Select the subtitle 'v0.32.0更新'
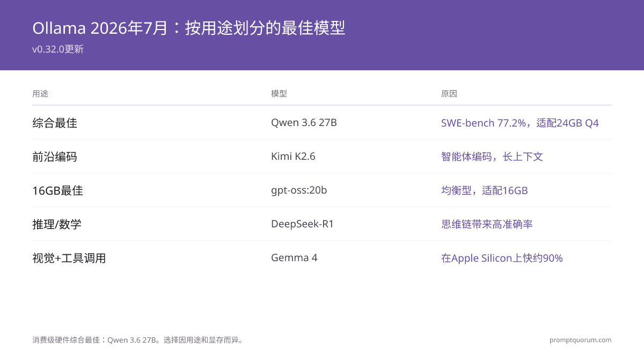The width and height of the screenshot is (644, 362). click(x=58, y=49)
